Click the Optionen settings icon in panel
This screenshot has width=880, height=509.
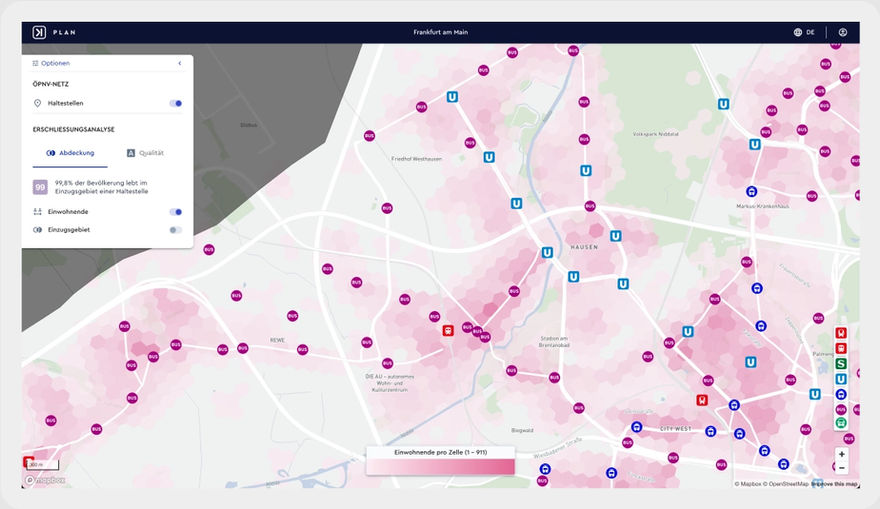point(35,63)
